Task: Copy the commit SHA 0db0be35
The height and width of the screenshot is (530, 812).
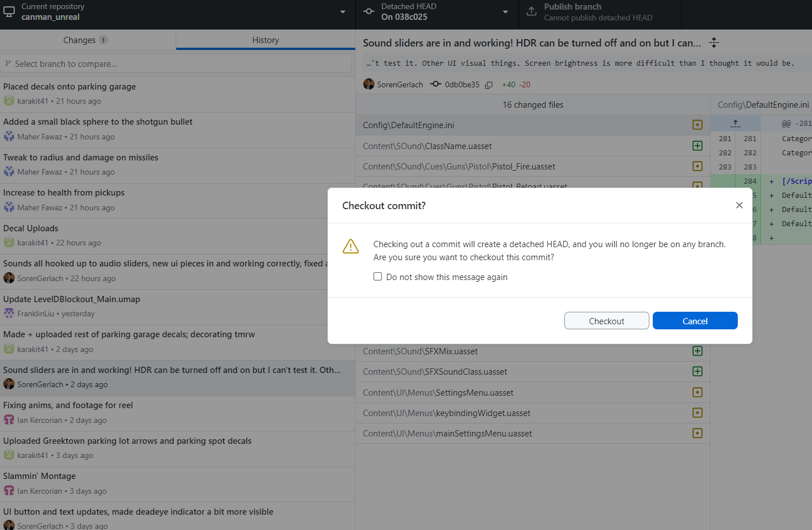Action: 488,85
